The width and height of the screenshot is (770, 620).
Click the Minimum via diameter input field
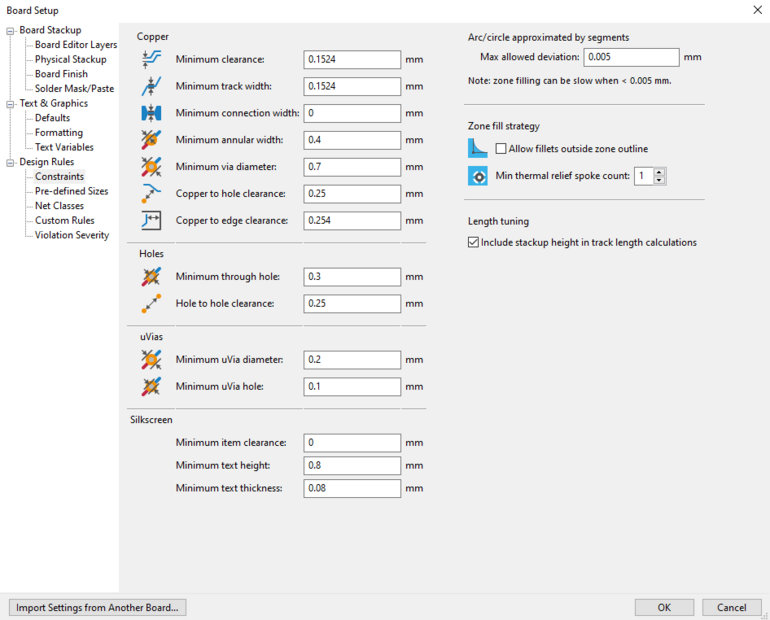352,166
